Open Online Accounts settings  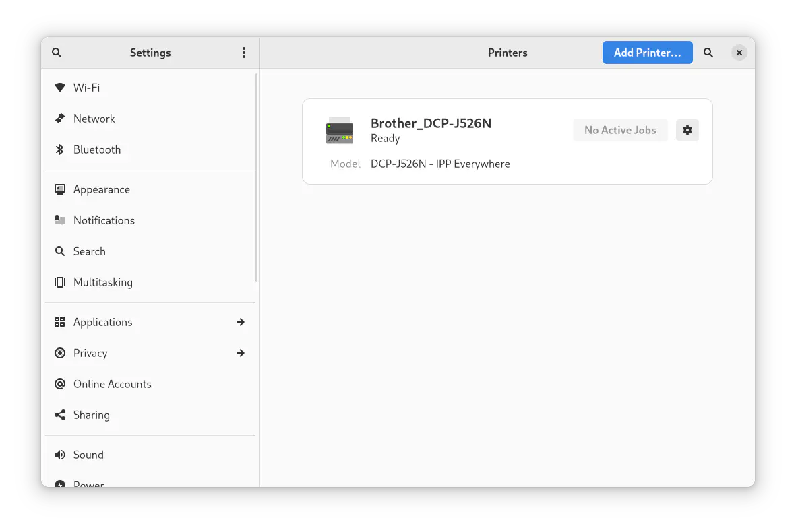tap(113, 384)
